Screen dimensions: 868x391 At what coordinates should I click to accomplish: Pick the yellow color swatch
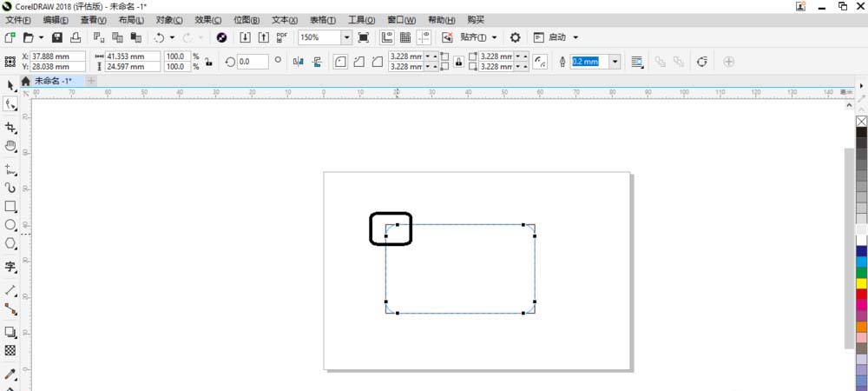coord(861,283)
